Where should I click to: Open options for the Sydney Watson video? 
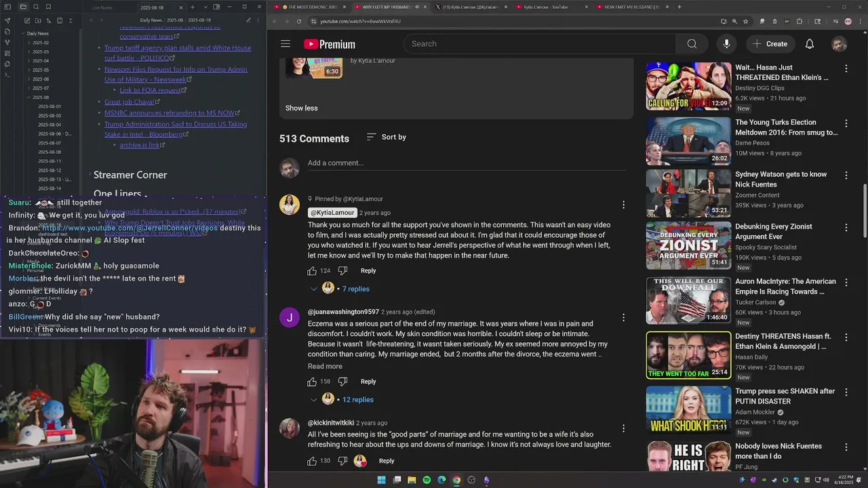846,176
